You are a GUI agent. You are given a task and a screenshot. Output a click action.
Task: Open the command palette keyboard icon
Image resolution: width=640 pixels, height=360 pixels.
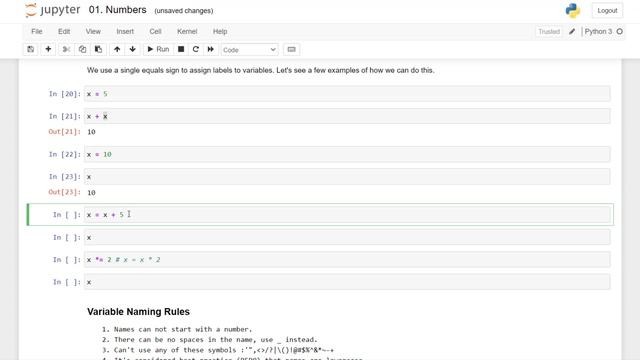pyautogui.click(x=291, y=49)
